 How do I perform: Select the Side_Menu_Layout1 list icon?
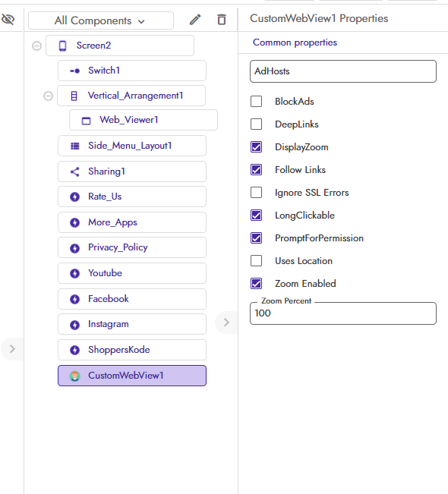(74, 146)
